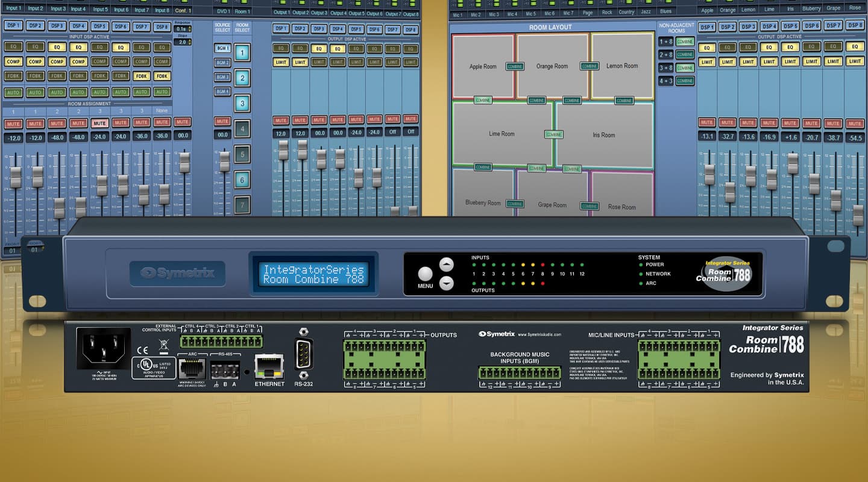Toggle AUTO on the Input 4 channel

click(x=78, y=92)
